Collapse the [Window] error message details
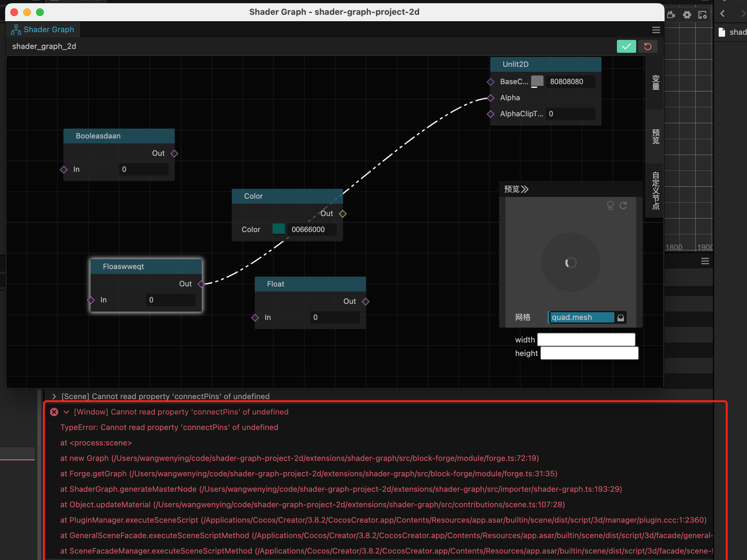This screenshot has height=560, width=747. click(x=66, y=412)
